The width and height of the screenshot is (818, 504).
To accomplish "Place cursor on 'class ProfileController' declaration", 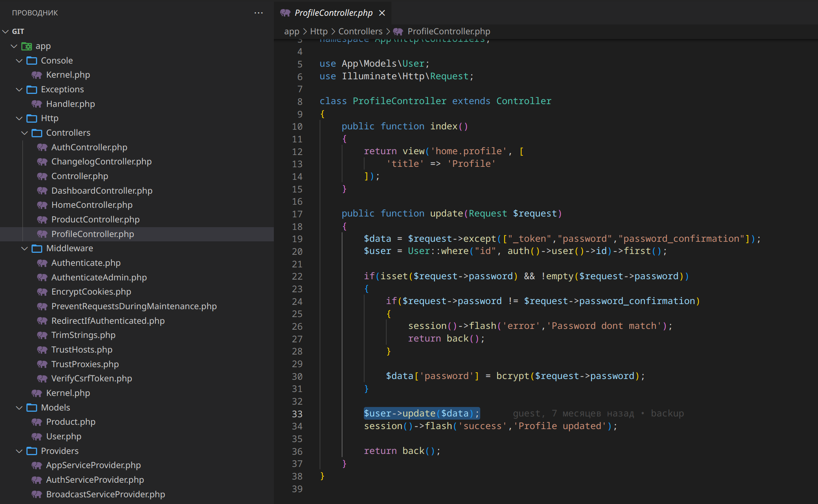I will point(383,101).
